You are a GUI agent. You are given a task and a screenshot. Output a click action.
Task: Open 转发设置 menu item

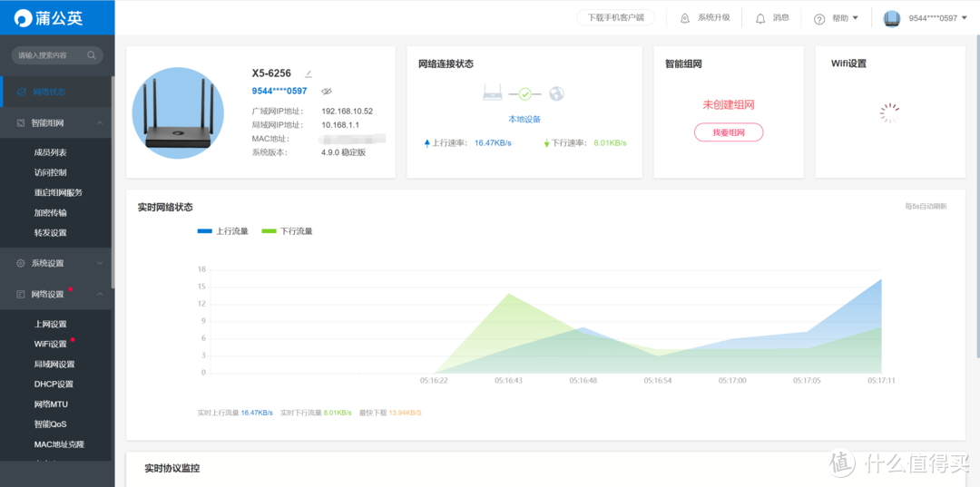coord(51,232)
